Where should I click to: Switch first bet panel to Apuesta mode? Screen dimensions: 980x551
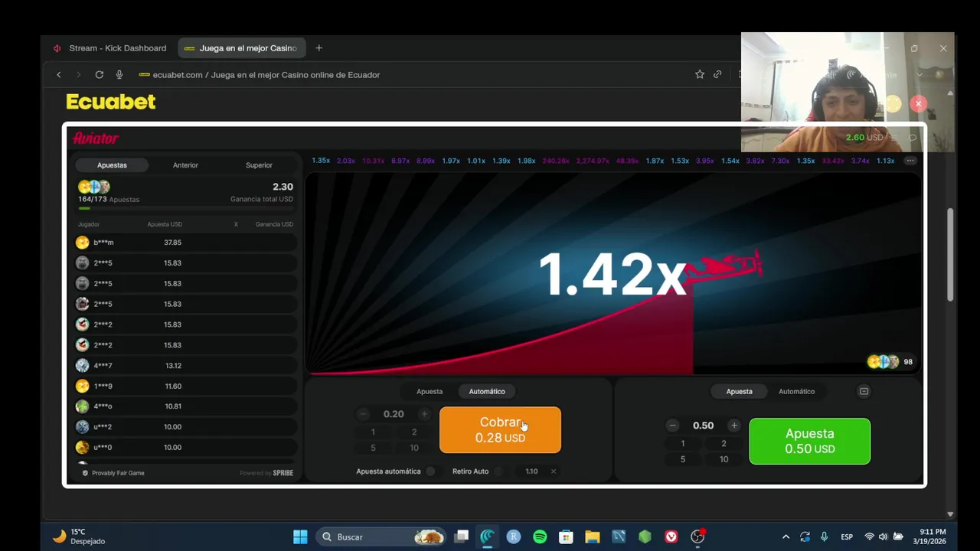(x=430, y=391)
